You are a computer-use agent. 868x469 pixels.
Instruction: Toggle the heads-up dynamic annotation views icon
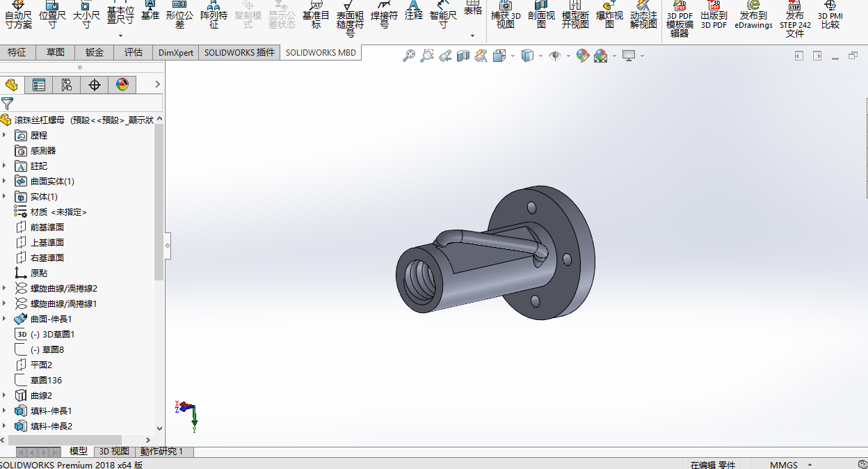481,56
